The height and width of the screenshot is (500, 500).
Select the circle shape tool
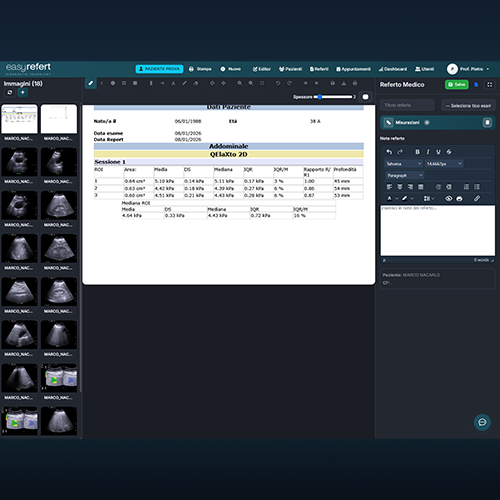point(113,83)
